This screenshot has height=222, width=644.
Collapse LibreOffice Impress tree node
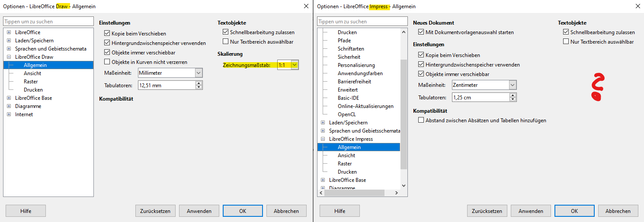coord(323,139)
